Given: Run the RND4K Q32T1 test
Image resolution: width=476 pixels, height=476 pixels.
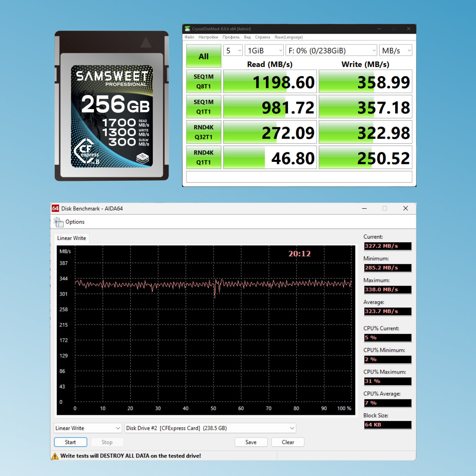Looking at the screenshot, I should (x=203, y=132).
